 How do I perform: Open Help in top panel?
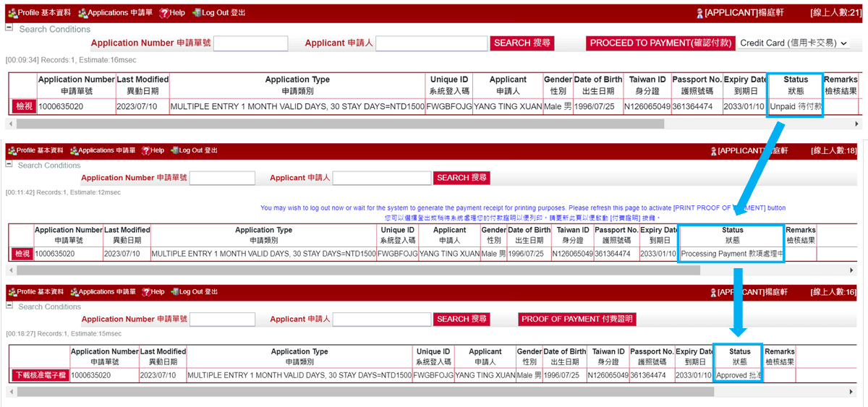[x=171, y=13]
